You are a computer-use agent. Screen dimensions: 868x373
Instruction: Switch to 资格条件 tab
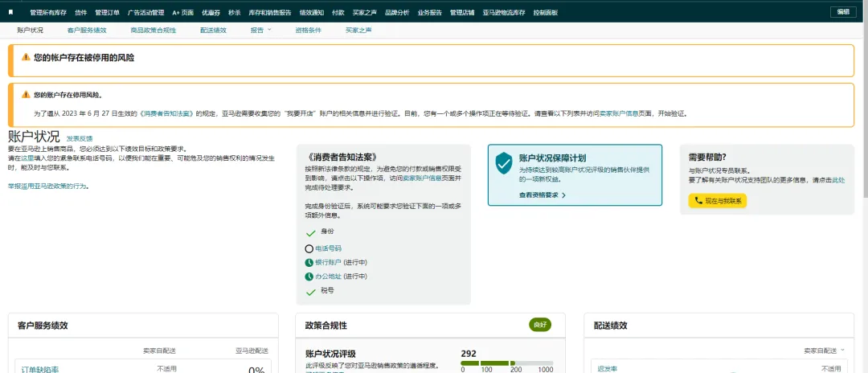[309, 31]
